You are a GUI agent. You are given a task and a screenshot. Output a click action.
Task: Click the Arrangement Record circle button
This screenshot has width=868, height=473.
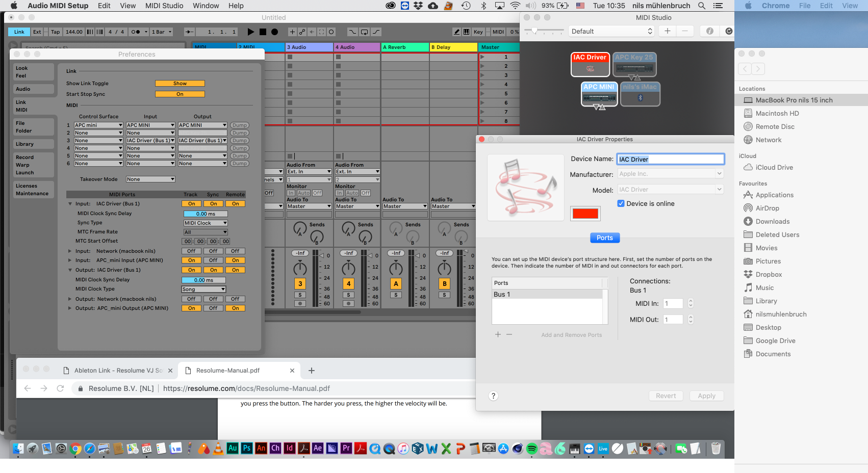click(274, 32)
